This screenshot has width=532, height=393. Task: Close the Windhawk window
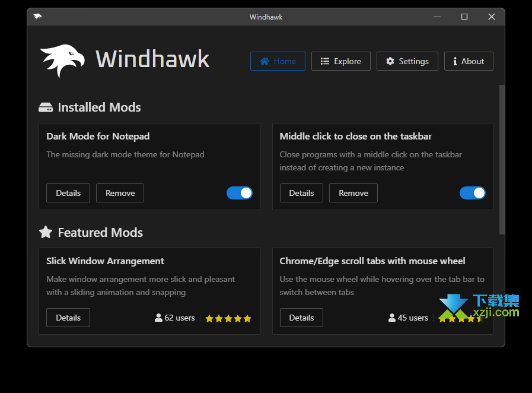click(x=491, y=17)
